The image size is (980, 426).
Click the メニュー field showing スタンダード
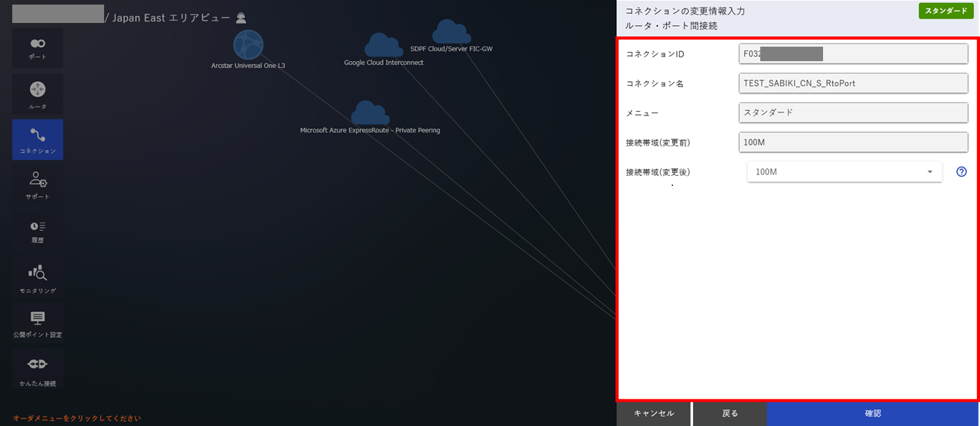[853, 112]
